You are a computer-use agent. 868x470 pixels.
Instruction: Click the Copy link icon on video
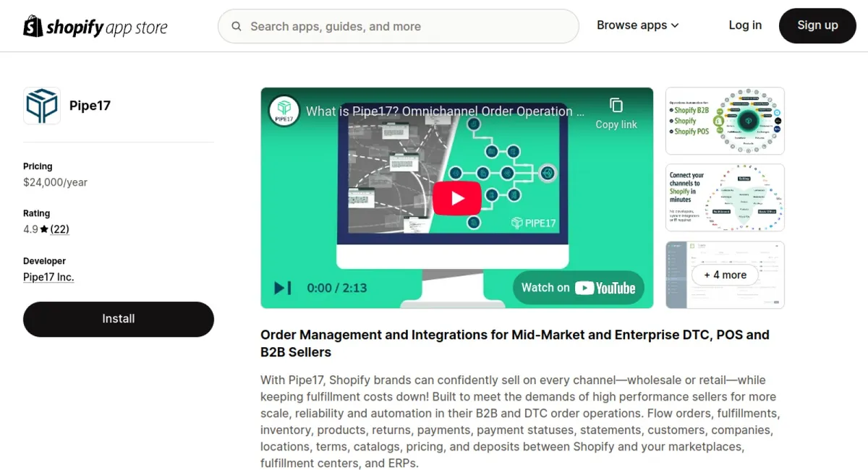pos(616,106)
